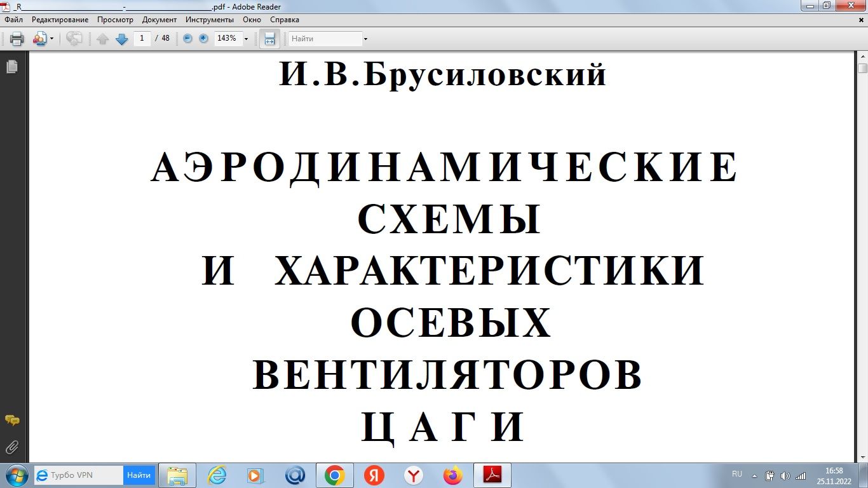
Task: Go to next page with down arrow
Action: click(x=121, y=38)
